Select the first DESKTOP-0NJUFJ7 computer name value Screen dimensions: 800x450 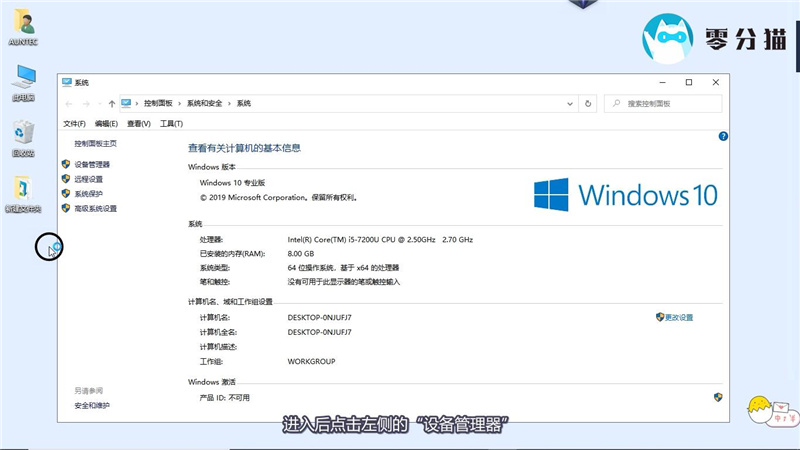[319, 317]
